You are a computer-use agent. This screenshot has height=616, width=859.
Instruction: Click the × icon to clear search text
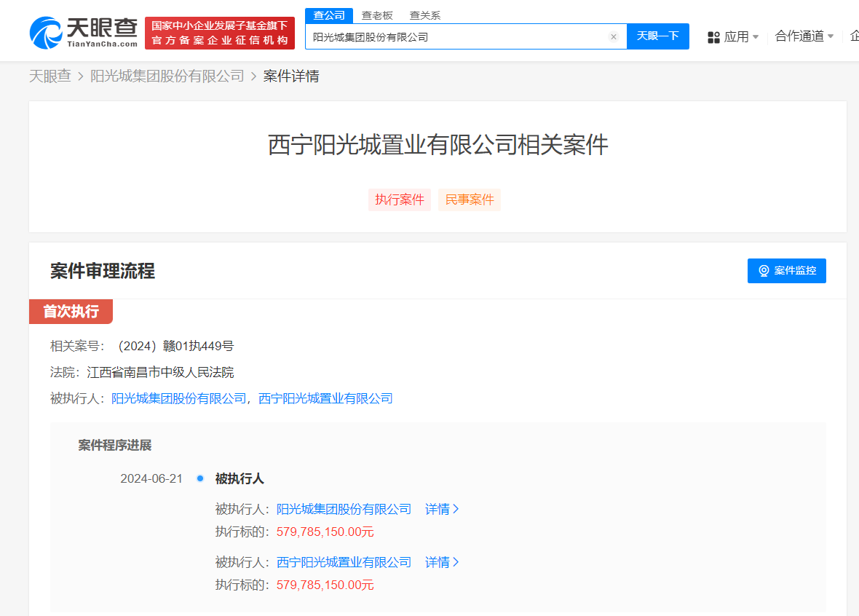point(614,36)
